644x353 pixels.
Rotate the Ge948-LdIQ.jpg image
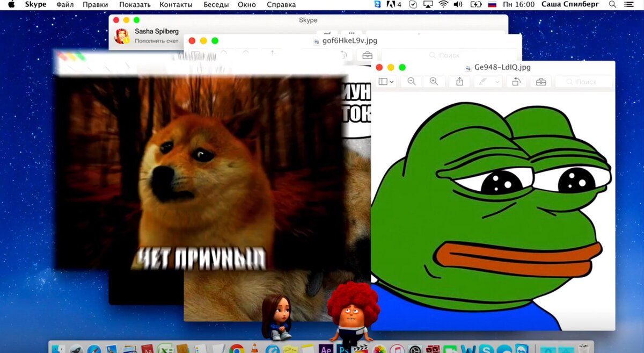pos(516,82)
